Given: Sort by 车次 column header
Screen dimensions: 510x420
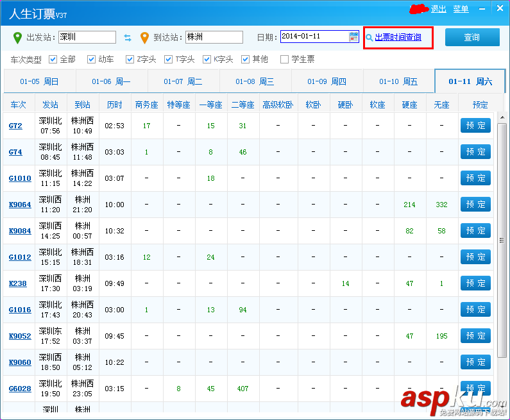Looking at the screenshot, I should pyautogui.click(x=18, y=105).
